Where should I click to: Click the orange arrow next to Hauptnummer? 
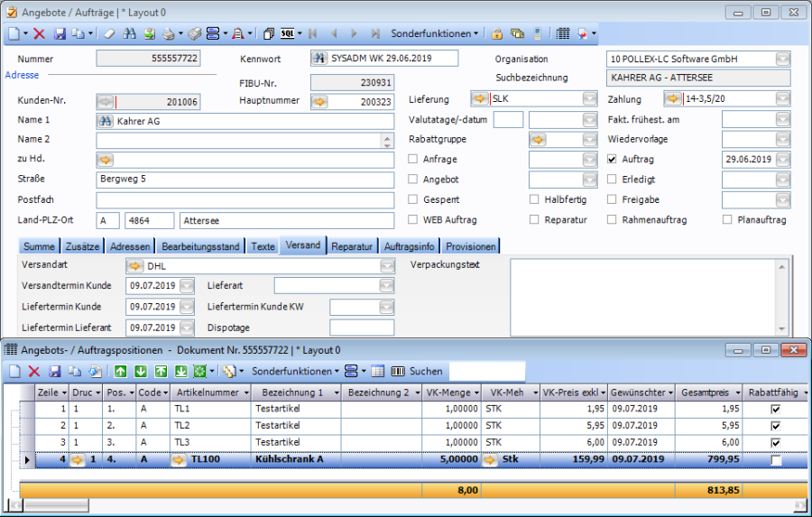[319, 102]
